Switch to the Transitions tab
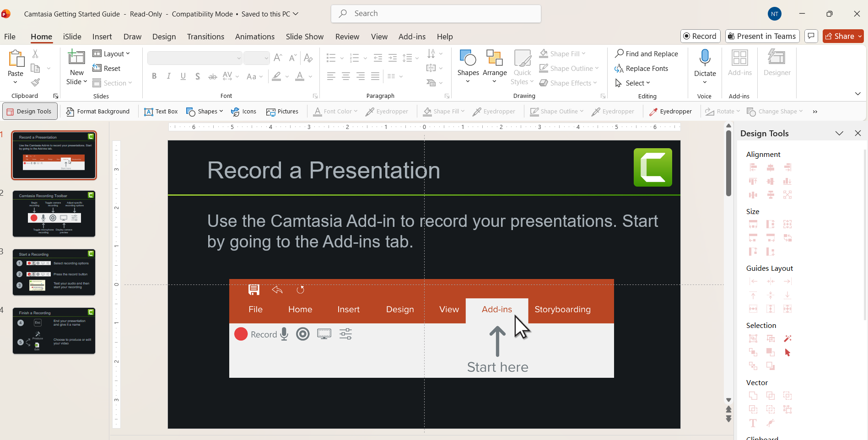The image size is (868, 440). tap(205, 37)
